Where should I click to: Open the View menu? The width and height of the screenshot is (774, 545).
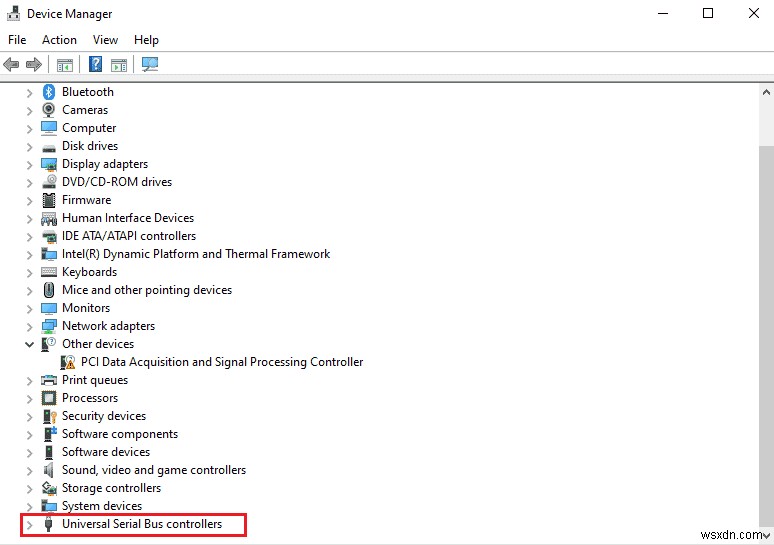(x=106, y=39)
